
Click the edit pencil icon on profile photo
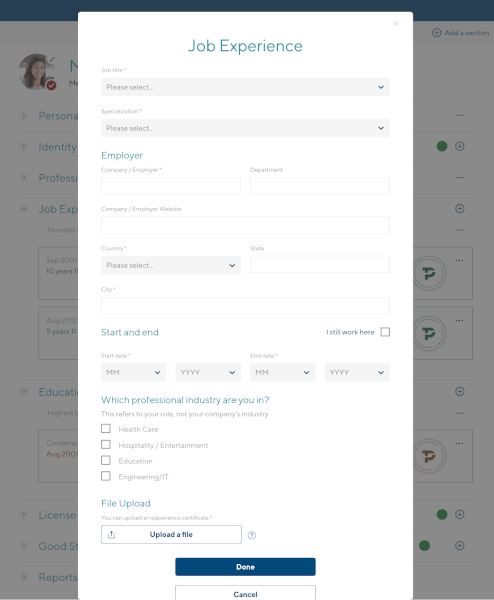tap(52, 60)
